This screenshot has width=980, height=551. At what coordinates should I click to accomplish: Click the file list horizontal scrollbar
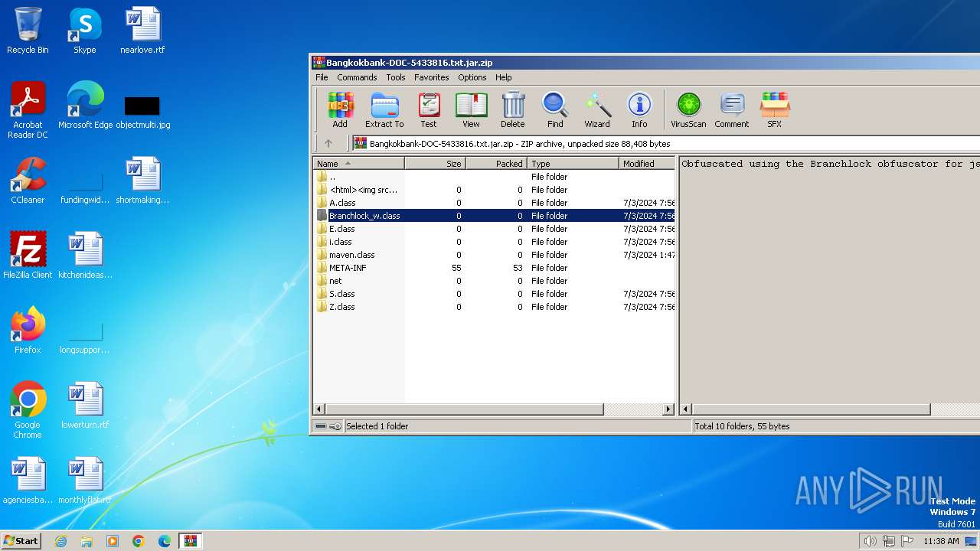tap(464, 409)
